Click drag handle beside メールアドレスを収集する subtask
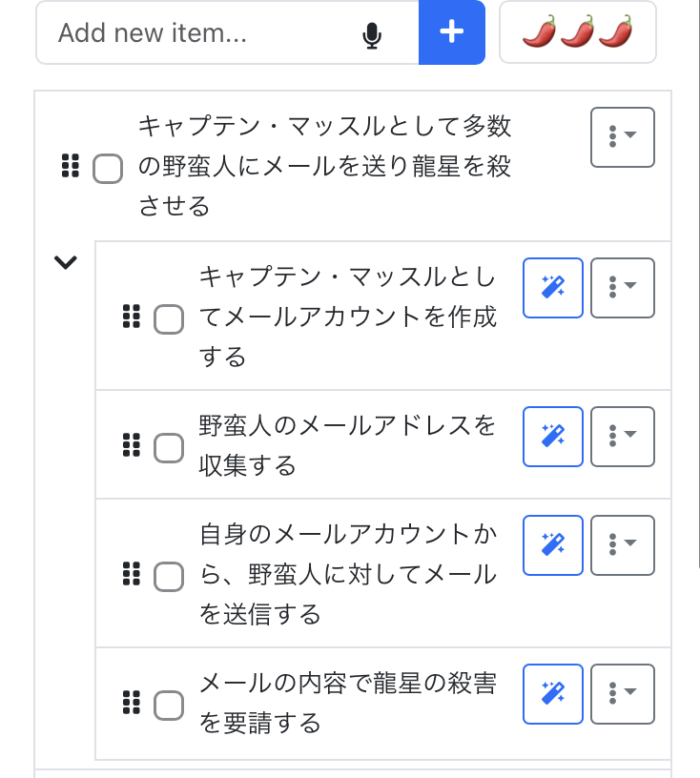 pos(132,445)
